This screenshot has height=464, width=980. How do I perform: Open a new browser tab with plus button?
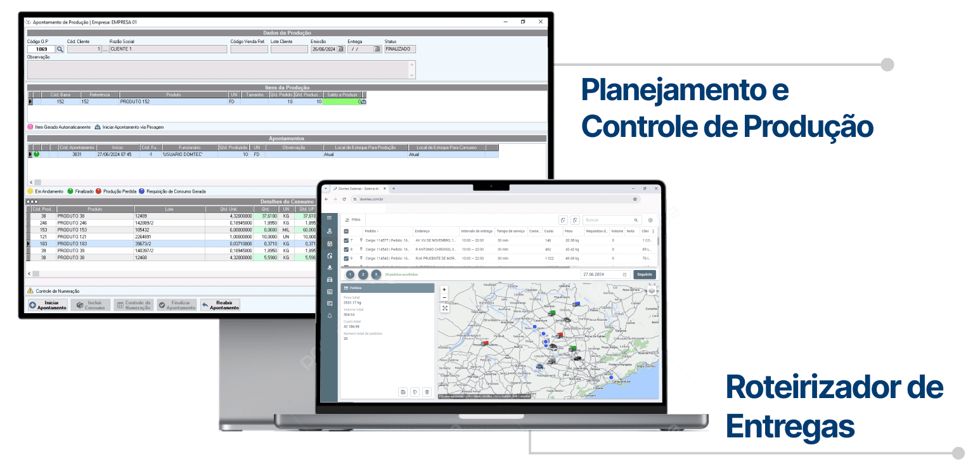pyautogui.click(x=393, y=189)
